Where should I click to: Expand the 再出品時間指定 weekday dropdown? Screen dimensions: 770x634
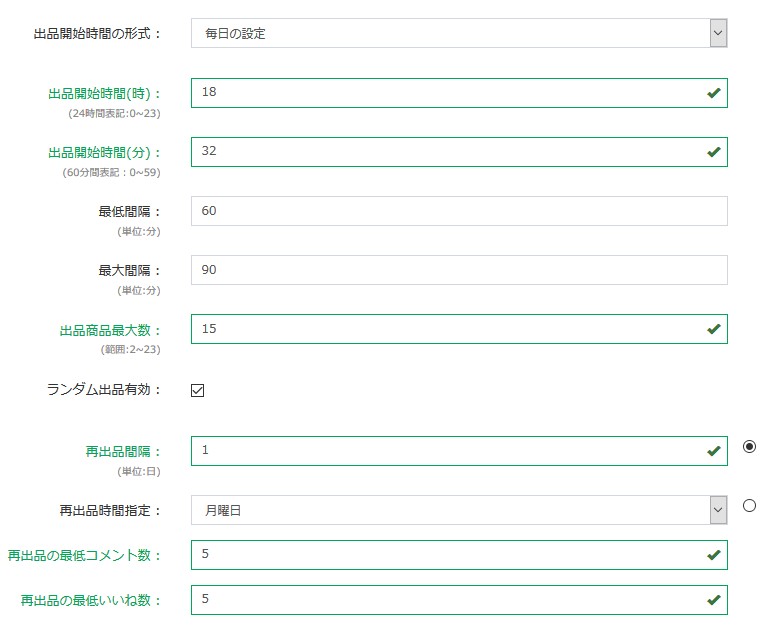pos(450,510)
